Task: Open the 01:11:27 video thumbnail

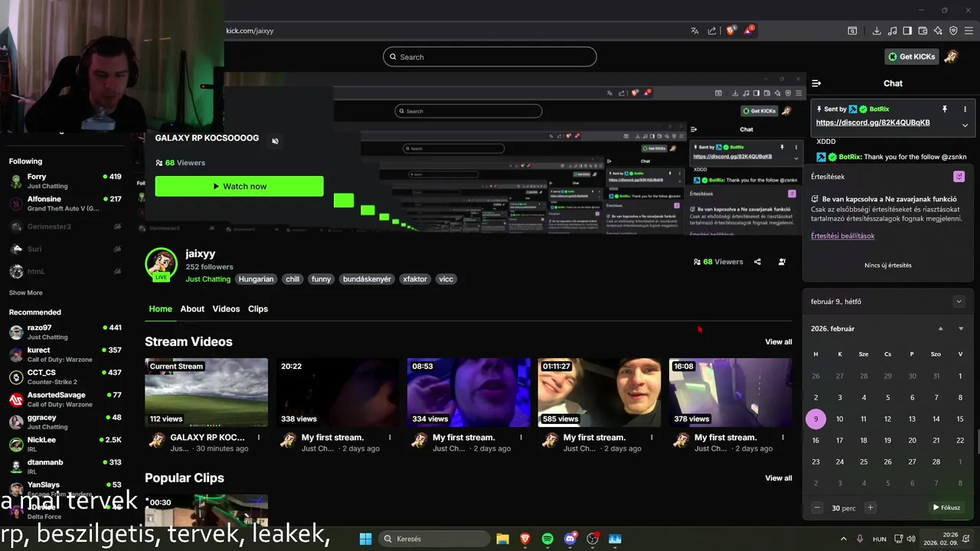Action: [599, 393]
